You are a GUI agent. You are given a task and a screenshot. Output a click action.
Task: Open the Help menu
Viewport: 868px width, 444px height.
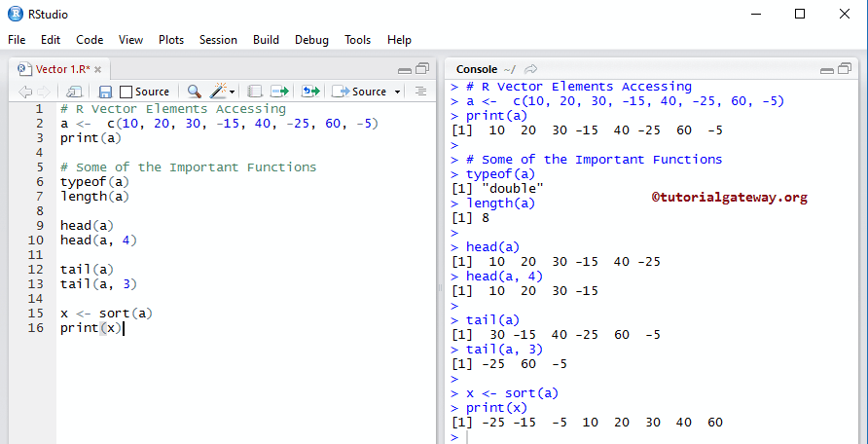tap(399, 40)
